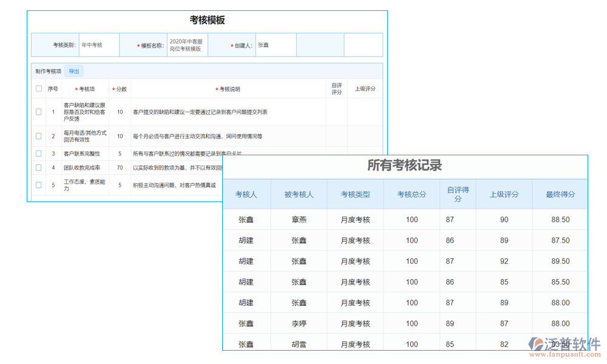Click 月度考核 in the first record row
Viewport: 607px width, 364px height.
[355, 219]
